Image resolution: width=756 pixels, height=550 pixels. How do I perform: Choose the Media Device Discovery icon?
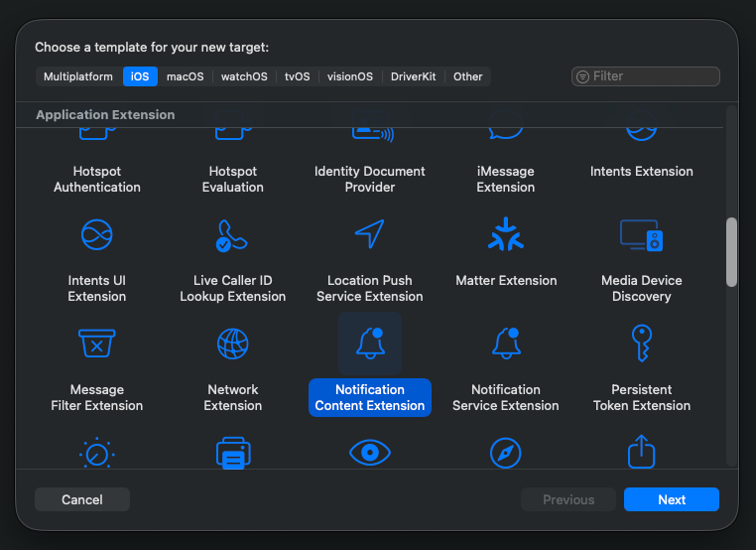coord(642,235)
